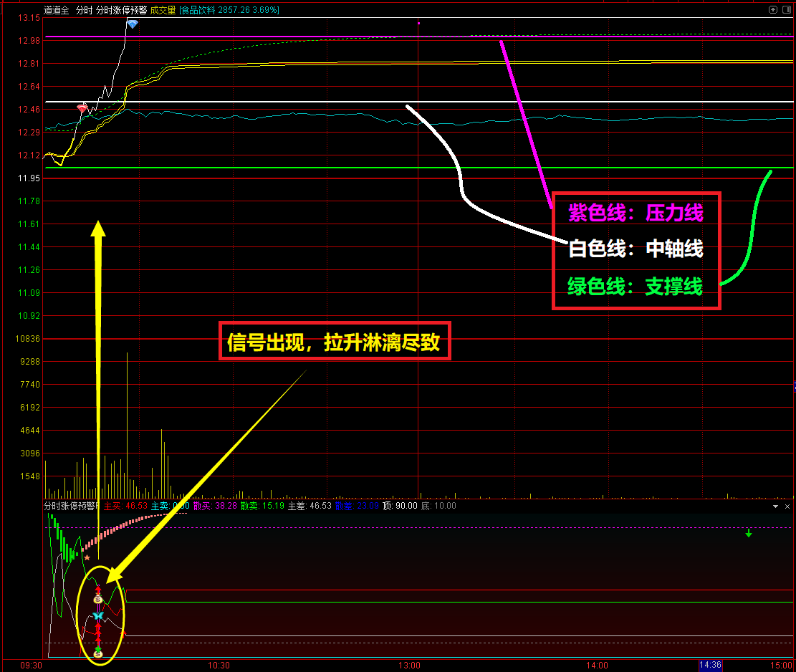Select the 分时涨停预警 label in header
The height and width of the screenshot is (672, 796).
121,10
